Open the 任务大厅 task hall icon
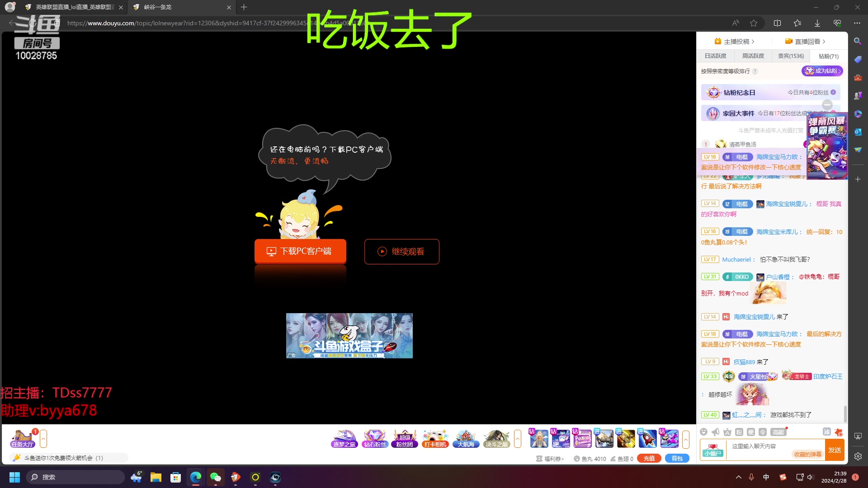The image size is (868, 488). [x=23, y=439]
